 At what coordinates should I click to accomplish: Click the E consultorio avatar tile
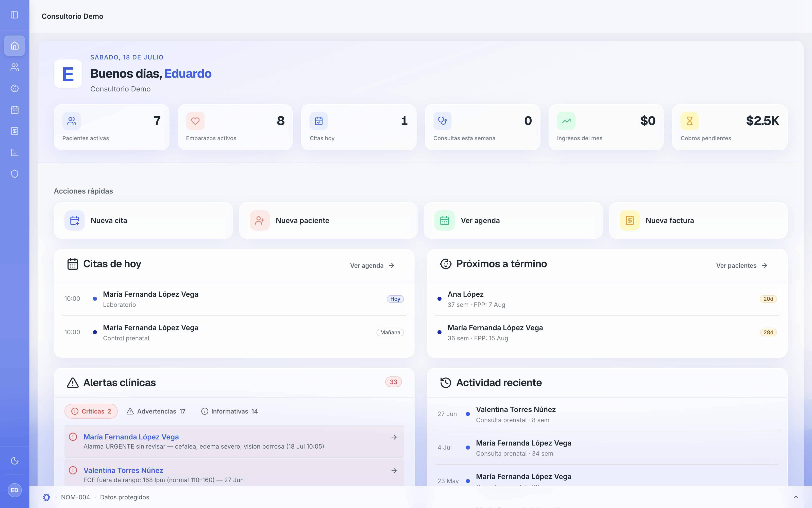point(68,74)
